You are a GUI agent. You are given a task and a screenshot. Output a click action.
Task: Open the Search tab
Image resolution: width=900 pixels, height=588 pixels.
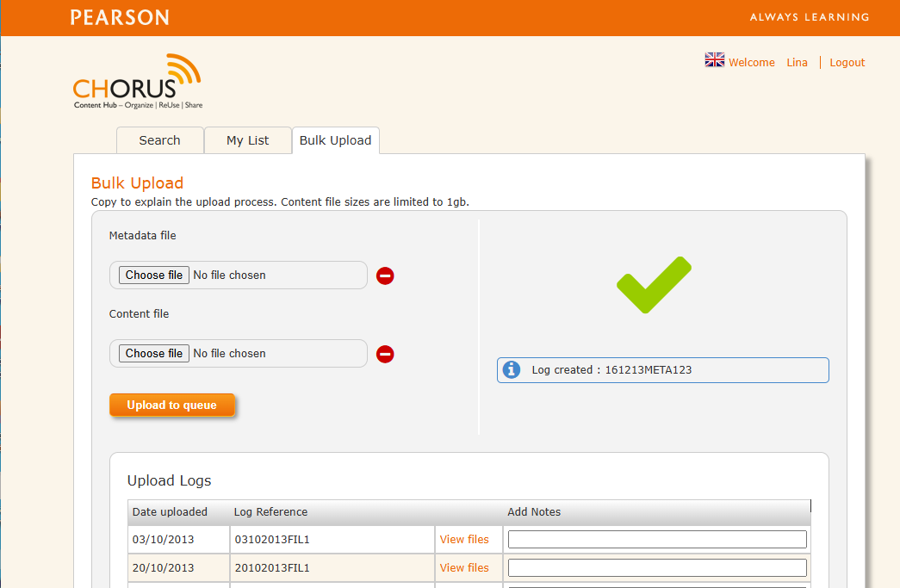coord(160,140)
